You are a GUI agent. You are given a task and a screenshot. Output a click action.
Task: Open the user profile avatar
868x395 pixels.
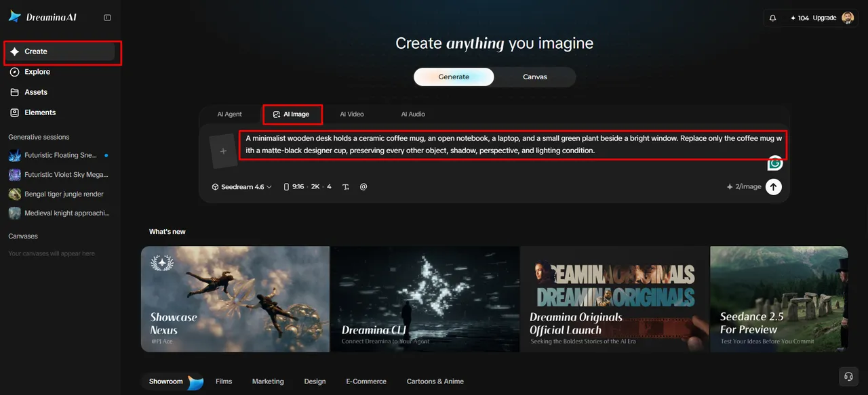click(848, 18)
